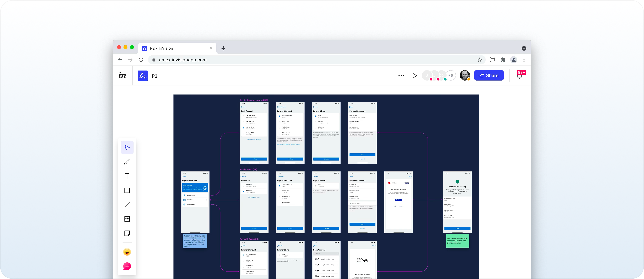Select the Text tool
Screen dimensions: 644x279
tap(127, 176)
